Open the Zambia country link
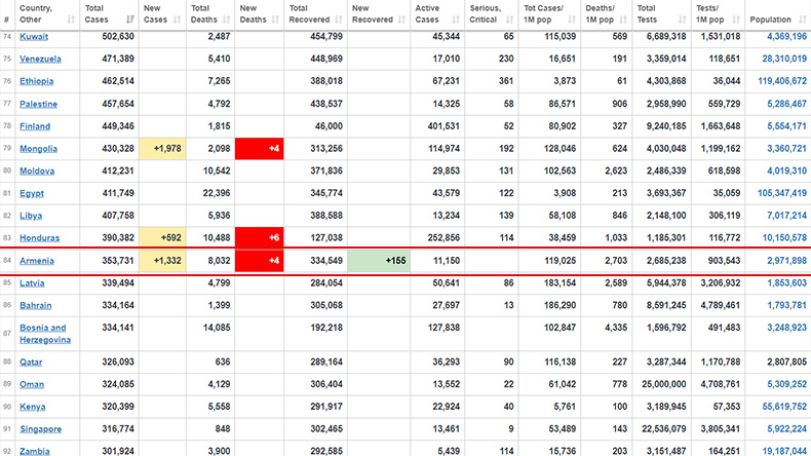This screenshot has width=811, height=456. click(35, 451)
